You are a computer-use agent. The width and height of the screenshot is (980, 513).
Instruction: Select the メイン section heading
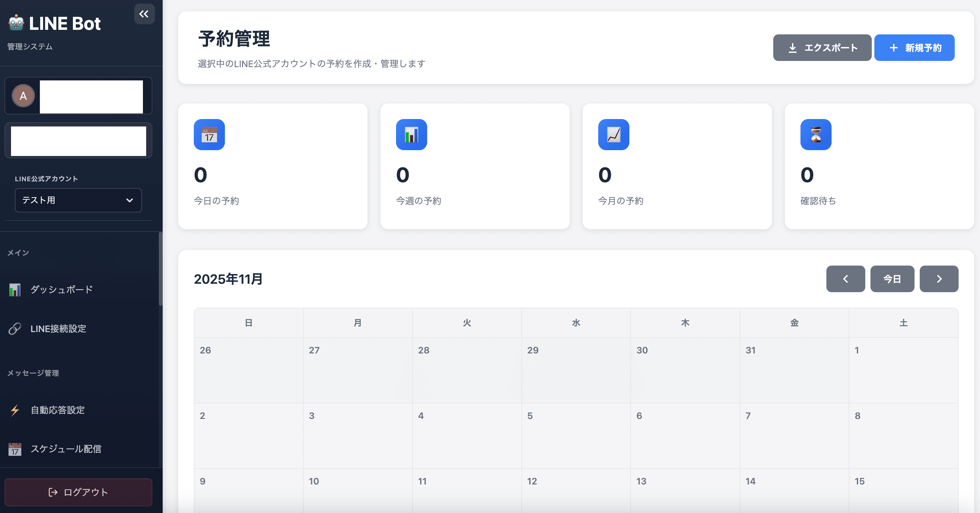17,252
